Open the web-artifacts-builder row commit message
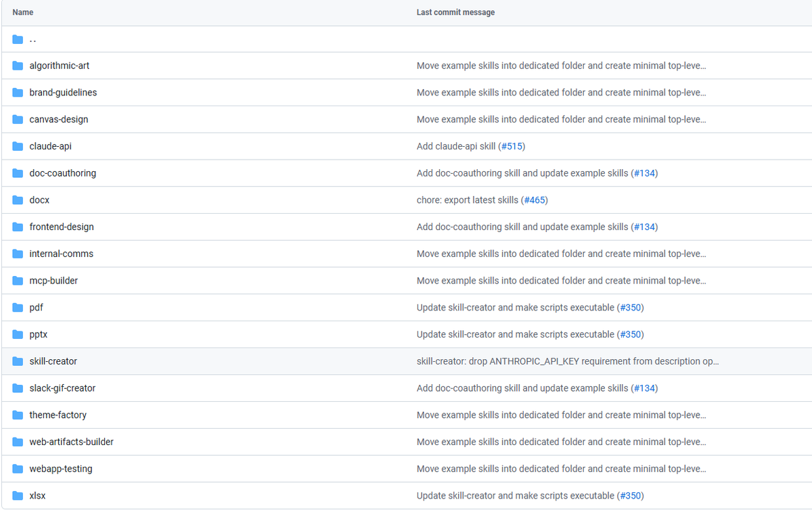The width and height of the screenshot is (812, 510). click(561, 442)
